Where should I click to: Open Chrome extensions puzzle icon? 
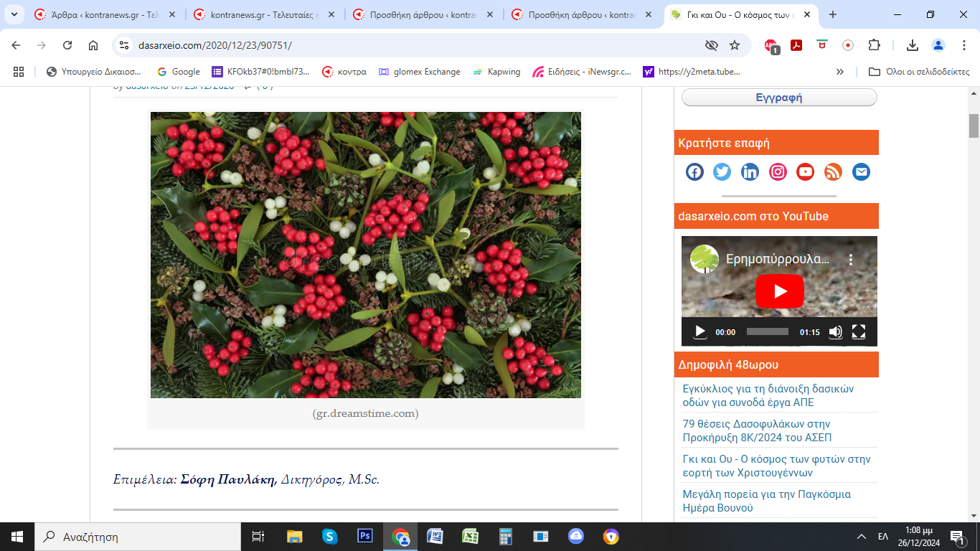tap(874, 45)
